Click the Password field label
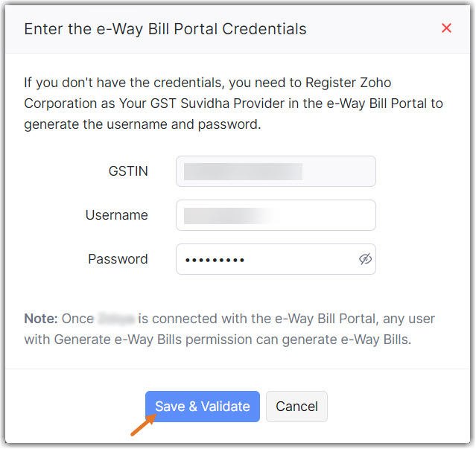The width and height of the screenshot is (476, 449). click(118, 259)
